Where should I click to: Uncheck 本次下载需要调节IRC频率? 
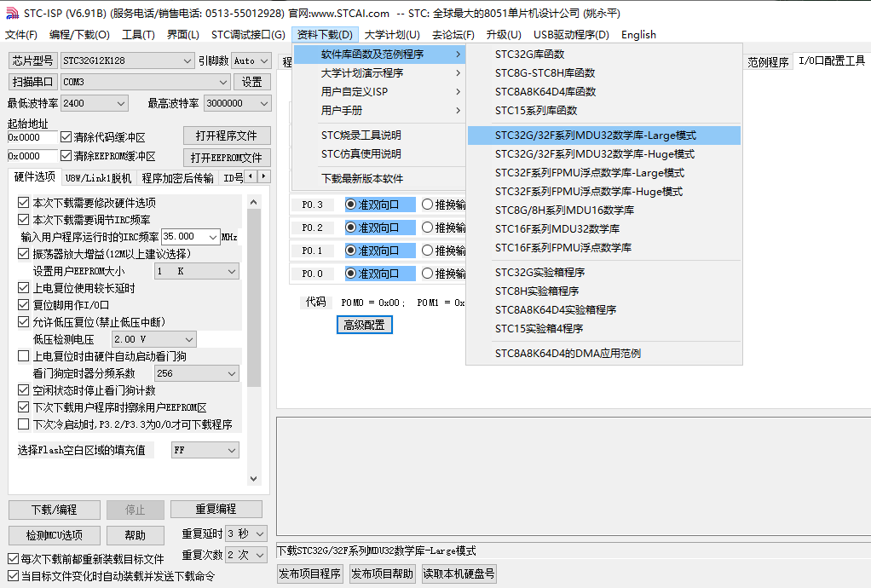point(23,220)
